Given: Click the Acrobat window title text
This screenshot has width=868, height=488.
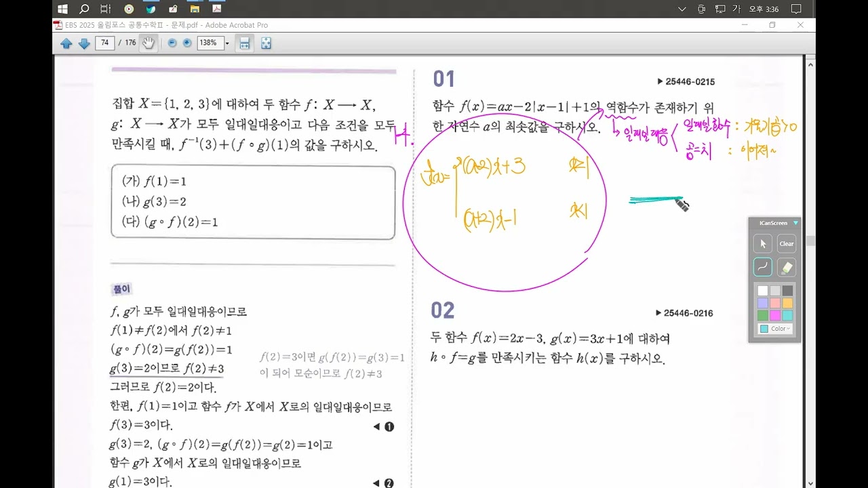Looking at the screenshot, I should 166,25.
